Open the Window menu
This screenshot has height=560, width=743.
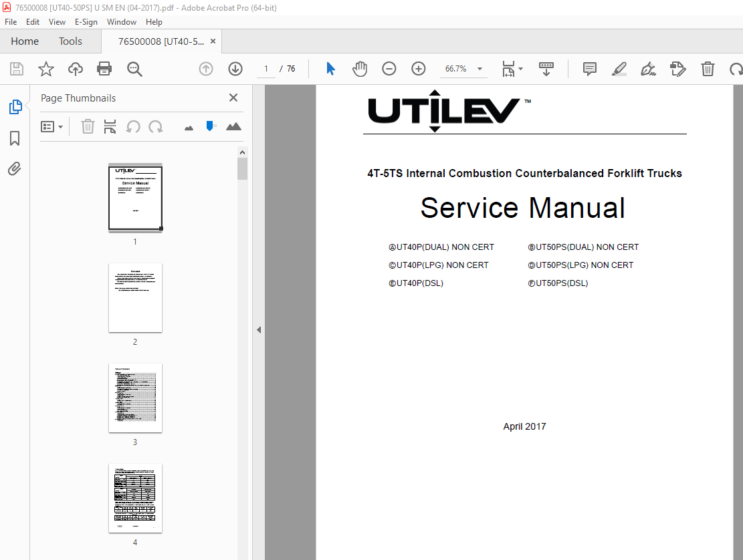[121, 22]
